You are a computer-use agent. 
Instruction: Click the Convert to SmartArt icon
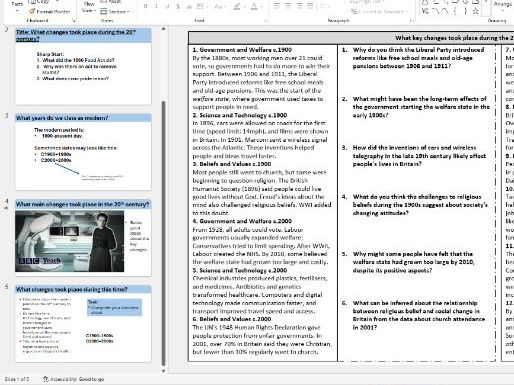(x=354, y=11)
